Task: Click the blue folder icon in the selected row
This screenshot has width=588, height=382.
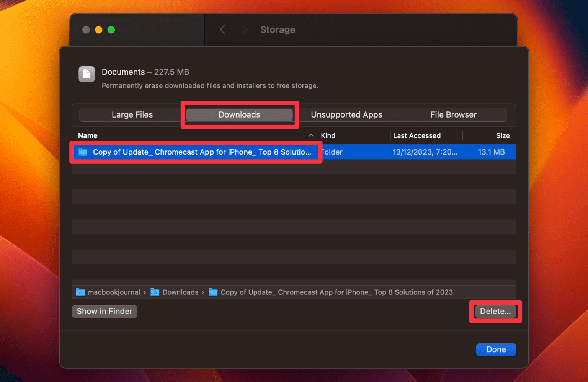Action: click(x=83, y=152)
